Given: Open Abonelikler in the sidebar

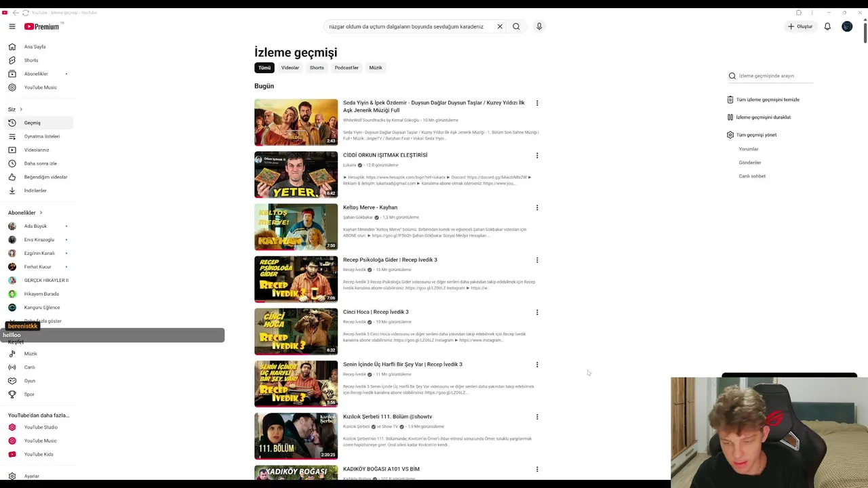Looking at the screenshot, I should coord(38,74).
